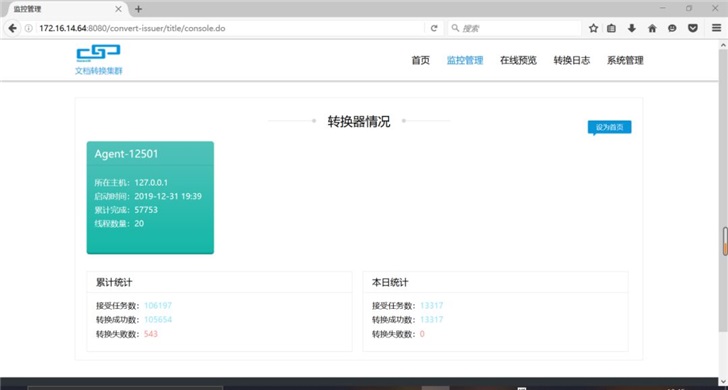Image resolution: width=728 pixels, height=390 pixels.
Task: Click the 本日统计 panel heading
Action: 390,282
